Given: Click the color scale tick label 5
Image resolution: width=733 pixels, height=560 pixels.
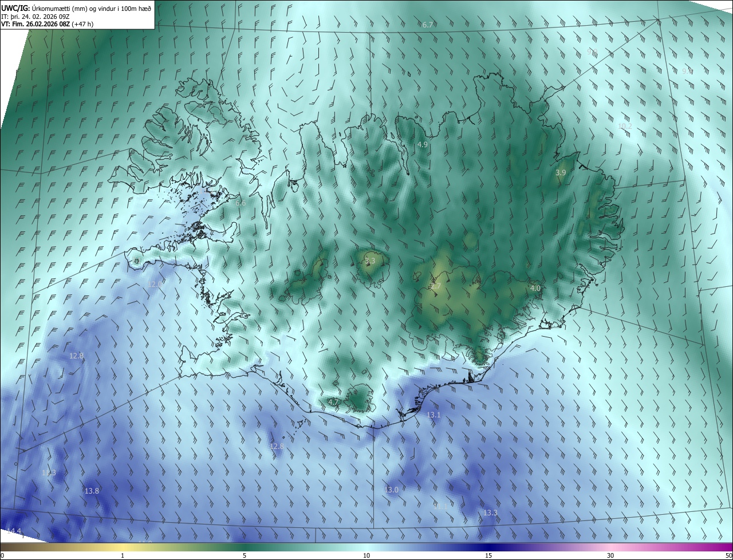Looking at the screenshot, I should click(245, 555).
